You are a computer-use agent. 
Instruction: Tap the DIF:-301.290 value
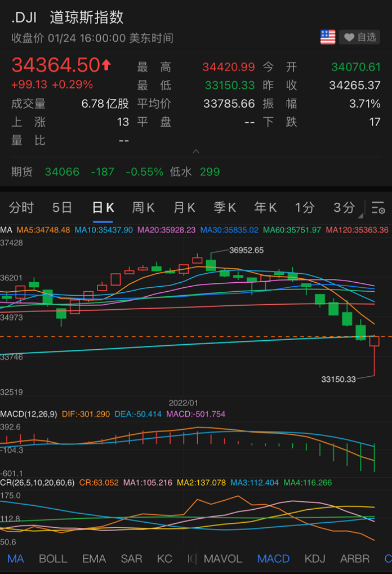86,414
